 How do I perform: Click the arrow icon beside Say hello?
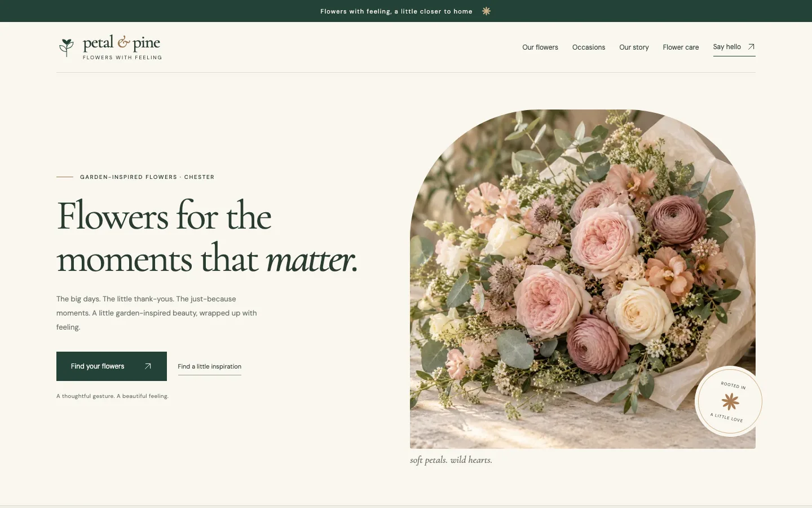[751, 47]
